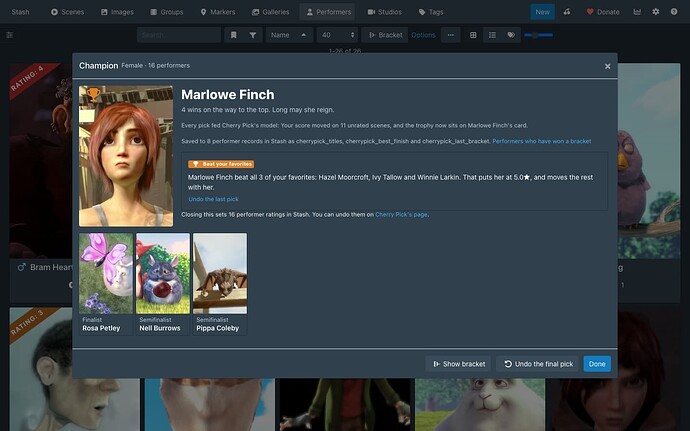Open the Galleries tab in navbar
Viewport: 690px width, 431px height.
pos(270,12)
